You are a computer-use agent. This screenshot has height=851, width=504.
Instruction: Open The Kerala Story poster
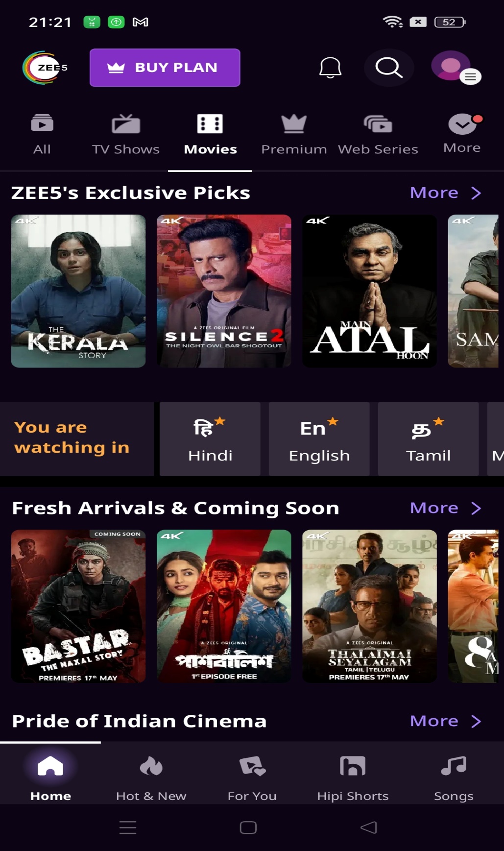click(78, 291)
